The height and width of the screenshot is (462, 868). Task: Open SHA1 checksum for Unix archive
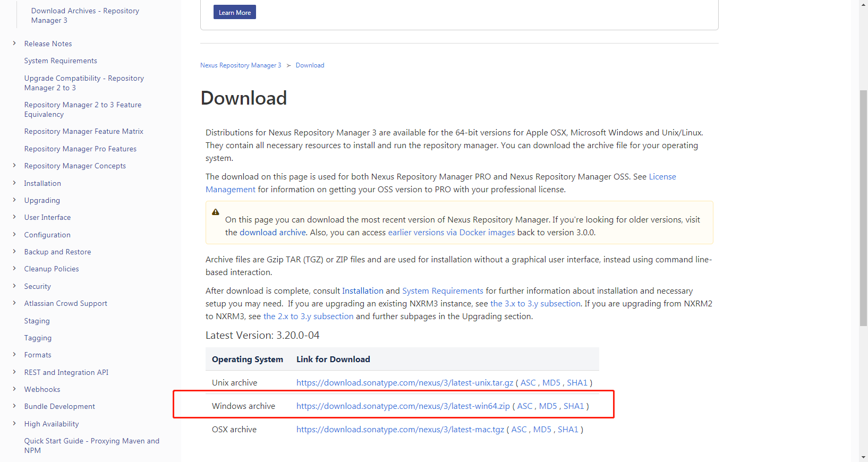pyautogui.click(x=577, y=383)
